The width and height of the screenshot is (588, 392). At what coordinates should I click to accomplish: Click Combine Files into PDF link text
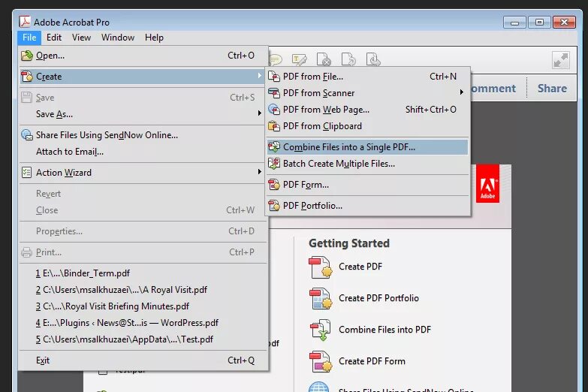coord(384,330)
